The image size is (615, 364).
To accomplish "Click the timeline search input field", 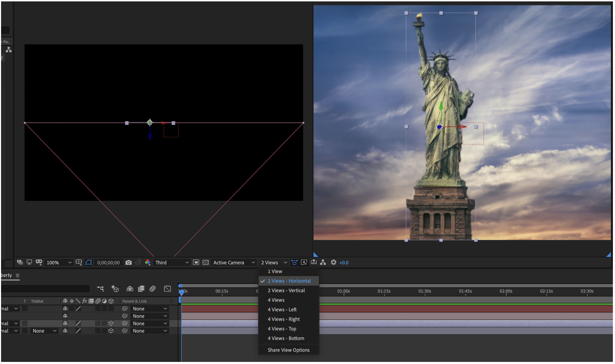I will 45,289.
